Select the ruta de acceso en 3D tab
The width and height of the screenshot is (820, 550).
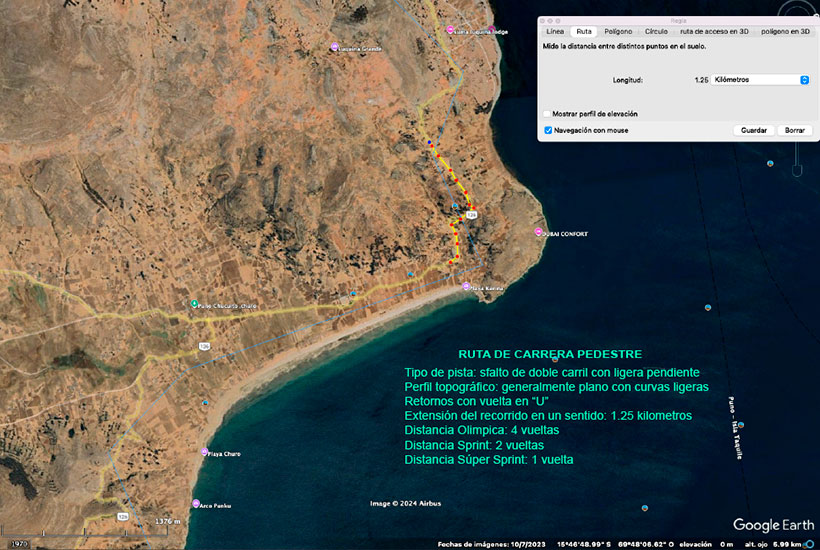[714, 32]
